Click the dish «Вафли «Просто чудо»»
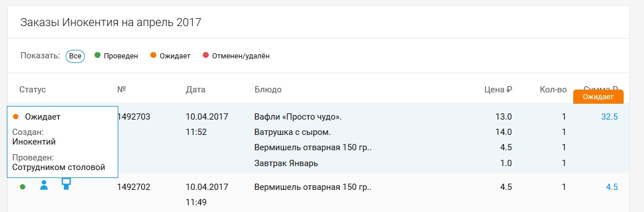This screenshot has height=212, width=644. point(298,117)
